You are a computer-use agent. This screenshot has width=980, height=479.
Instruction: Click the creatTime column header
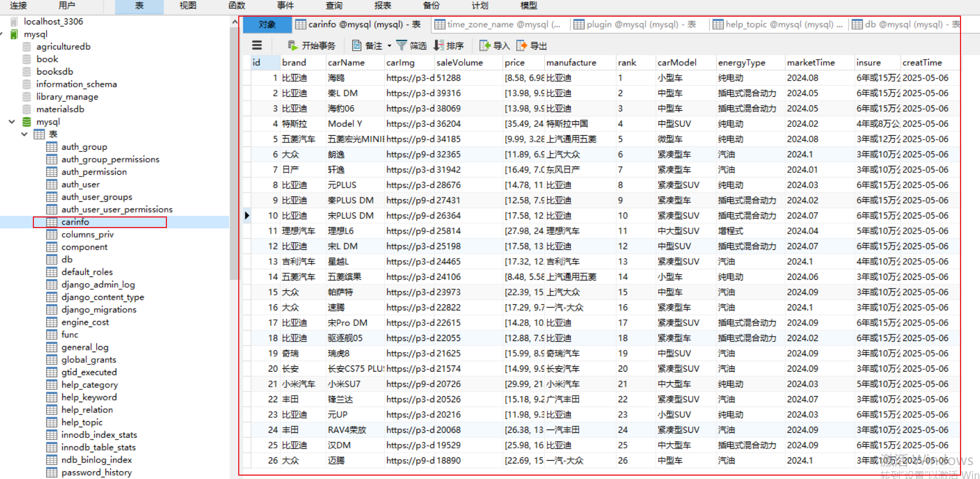[930, 62]
